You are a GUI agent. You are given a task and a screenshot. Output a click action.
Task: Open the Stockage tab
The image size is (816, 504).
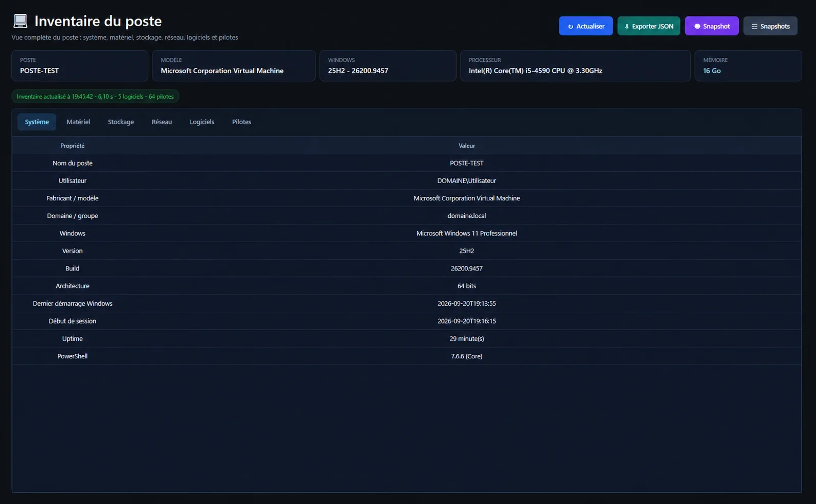[x=121, y=122]
